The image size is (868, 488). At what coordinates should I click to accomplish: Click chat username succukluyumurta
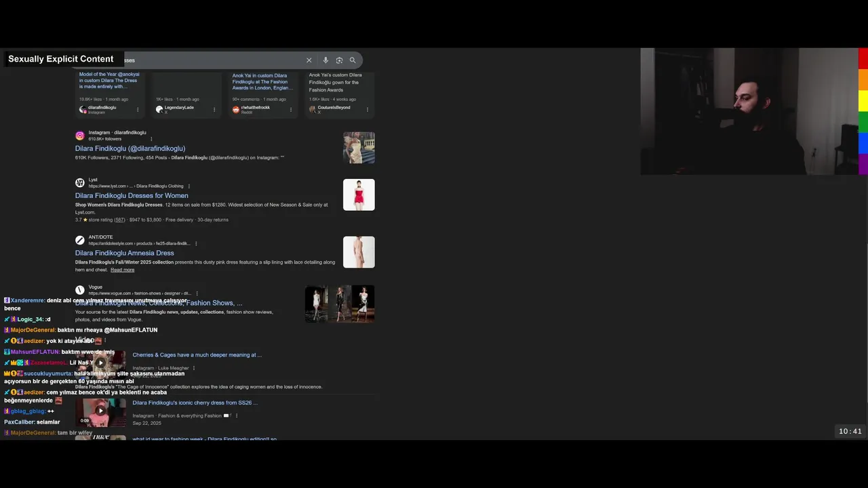coord(48,373)
